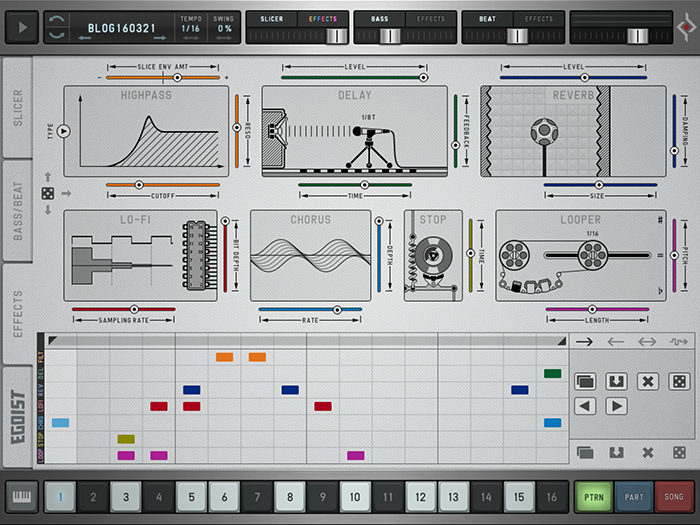Load the next preset using the arrow under BLOG160321
The width and height of the screenshot is (700, 525).
coord(159,39)
